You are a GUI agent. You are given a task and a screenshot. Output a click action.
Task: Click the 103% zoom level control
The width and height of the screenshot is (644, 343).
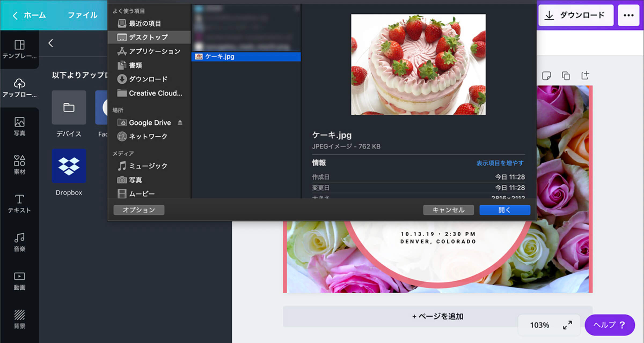tap(539, 325)
